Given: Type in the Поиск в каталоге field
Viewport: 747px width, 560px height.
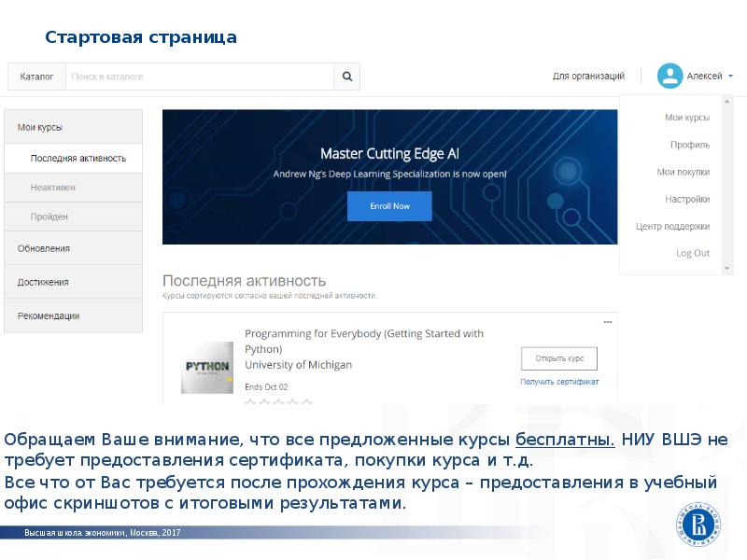Looking at the screenshot, I should [199, 77].
